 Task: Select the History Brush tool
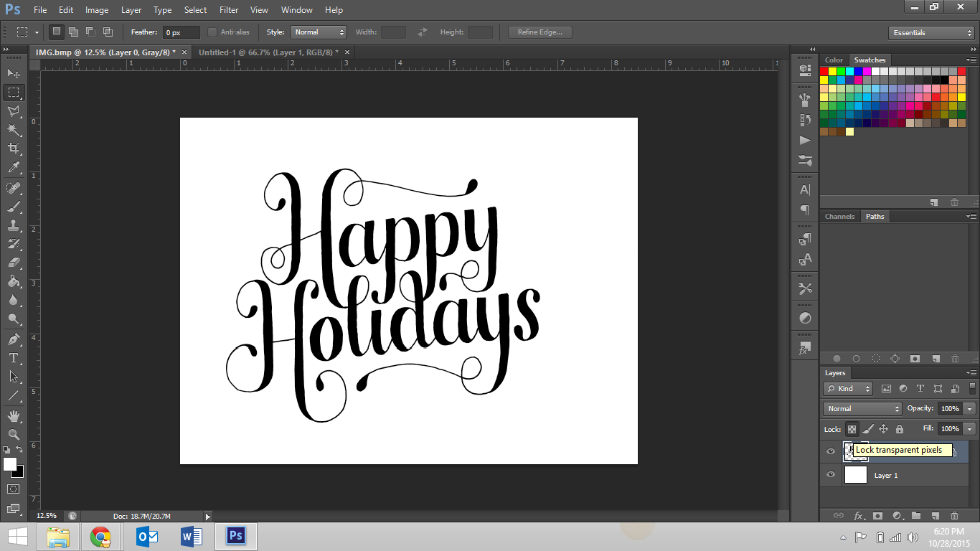click(14, 244)
